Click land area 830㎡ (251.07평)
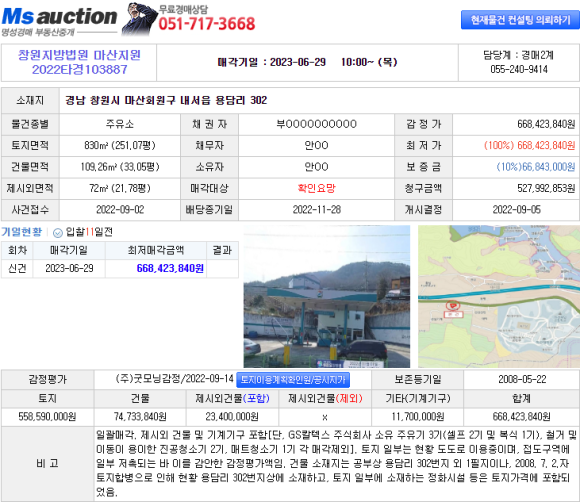This screenshot has height=502, width=580. click(120, 145)
